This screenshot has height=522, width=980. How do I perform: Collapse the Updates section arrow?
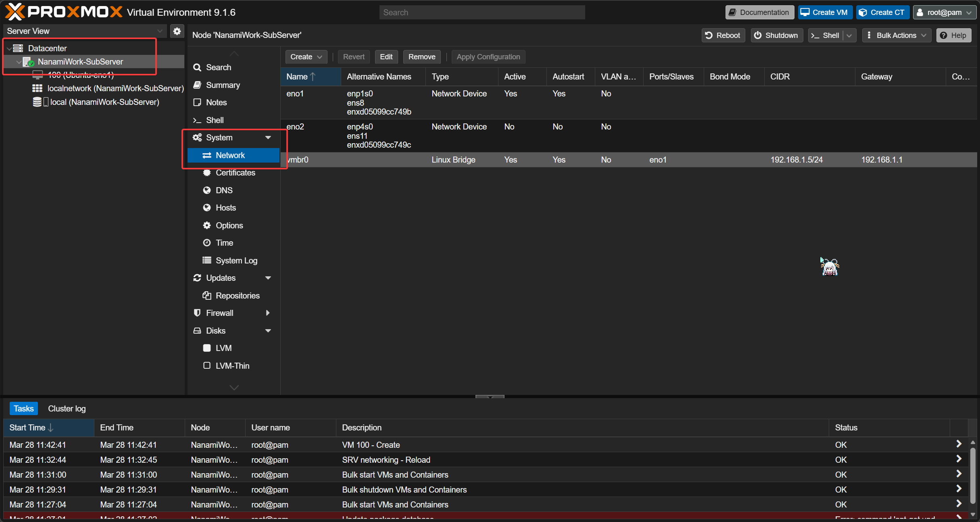tap(268, 278)
